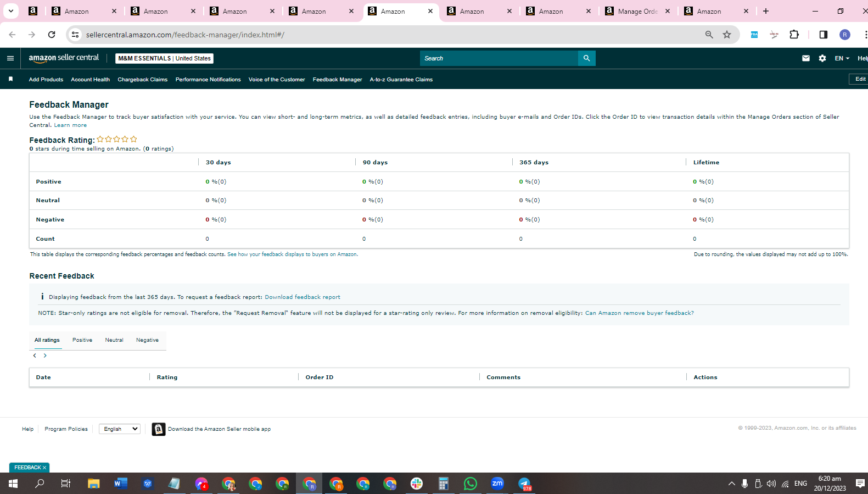Viewport: 868px width, 494px height.
Task: Open Zoom from the taskbar
Action: click(x=497, y=484)
